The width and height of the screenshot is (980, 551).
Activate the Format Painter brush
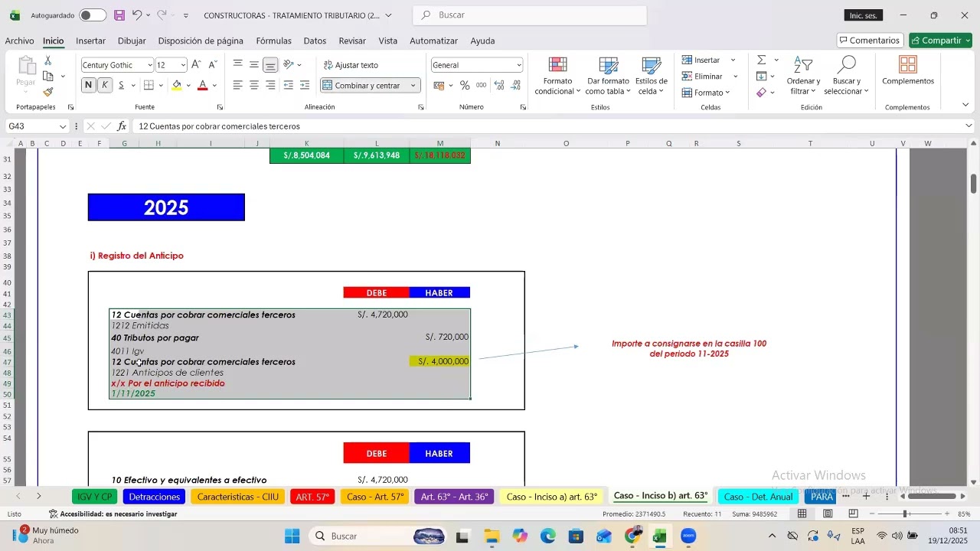[48, 93]
